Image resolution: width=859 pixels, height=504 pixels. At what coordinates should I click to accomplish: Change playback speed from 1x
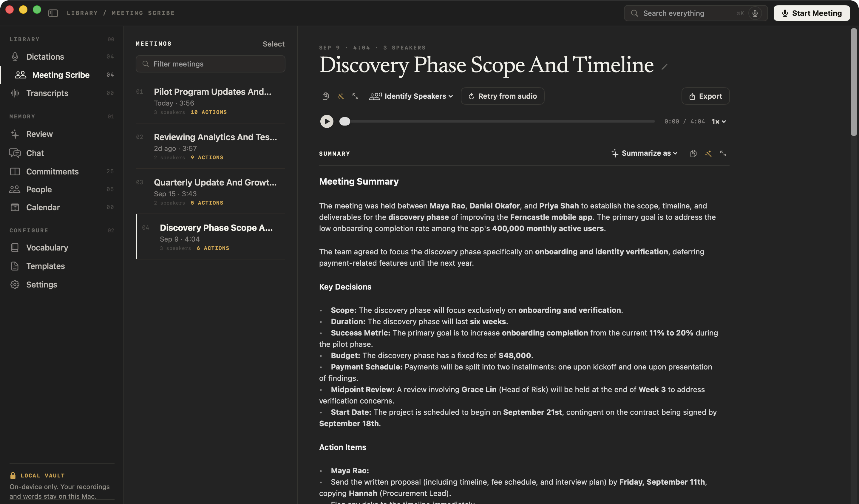pyautogui.click(x=719, y=122)
